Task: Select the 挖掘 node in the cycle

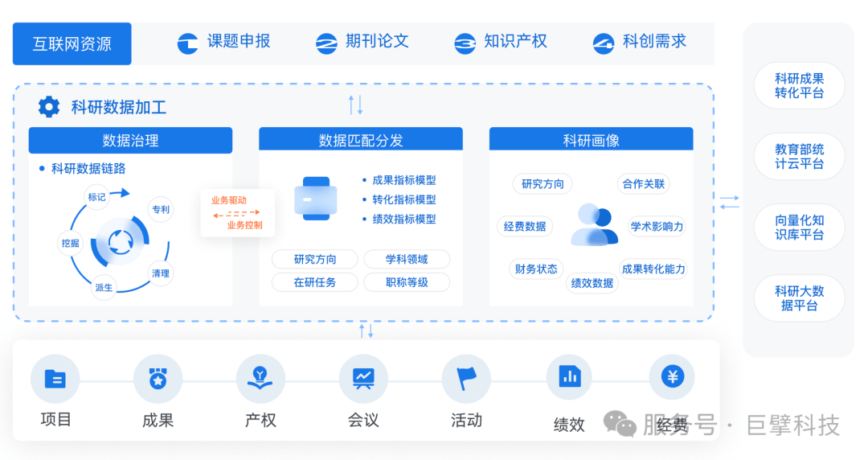Action: point(70,244)
